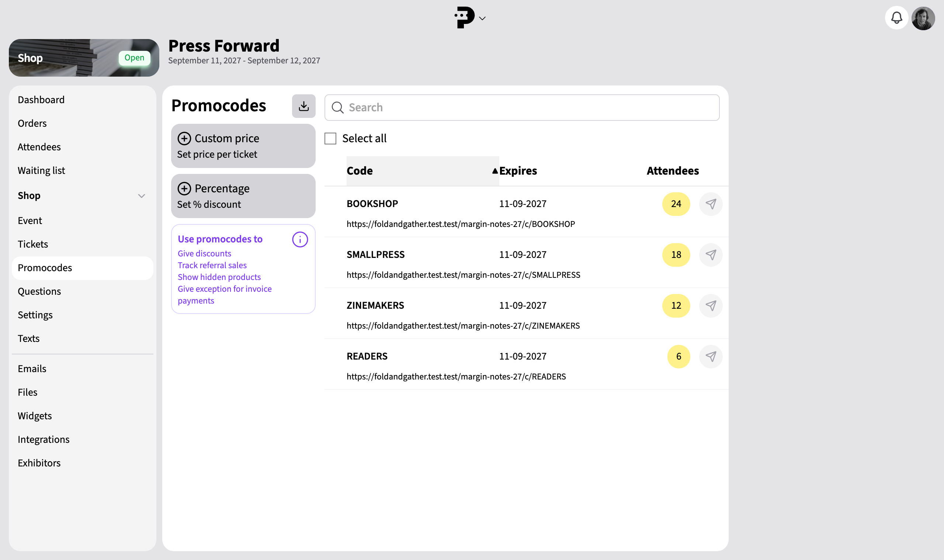The image size is (944, 560).
Task: Open Tickets in the sidebar
Action: 33,244
